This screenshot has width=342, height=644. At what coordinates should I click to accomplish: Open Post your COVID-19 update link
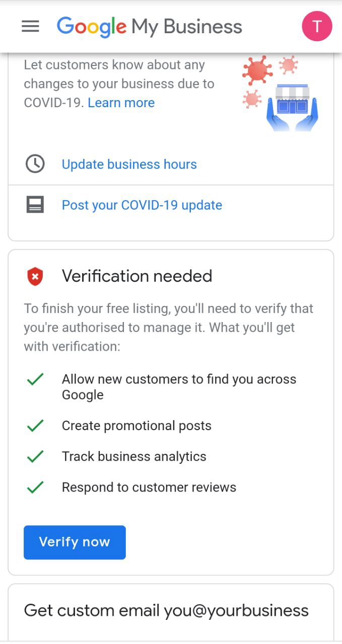pyautogui.click(x=142, y=205)
